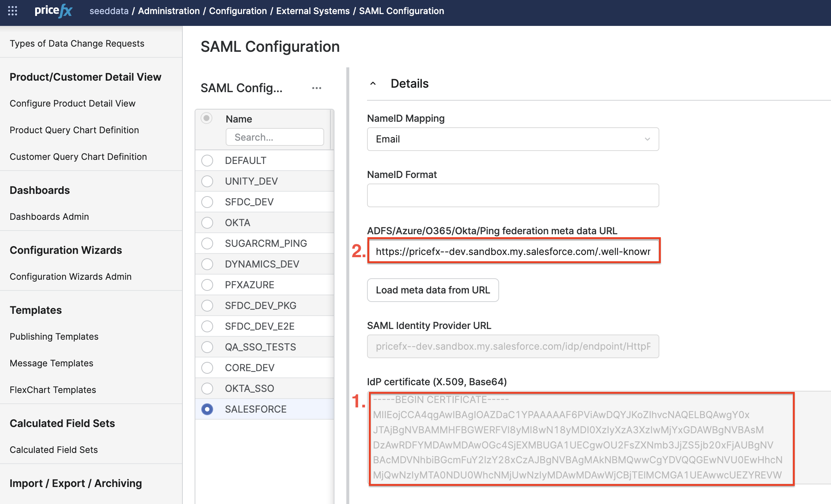Image resolution: width=831 pixels, height=504 pixels.
Task: Open Dashboards Admin in sidebar
Action: point(49,216)
